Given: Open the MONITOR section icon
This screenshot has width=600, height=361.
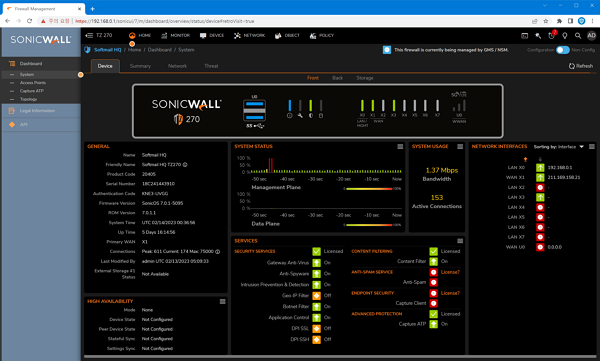Looking at the screenshot, I should [x=164, y=36].
